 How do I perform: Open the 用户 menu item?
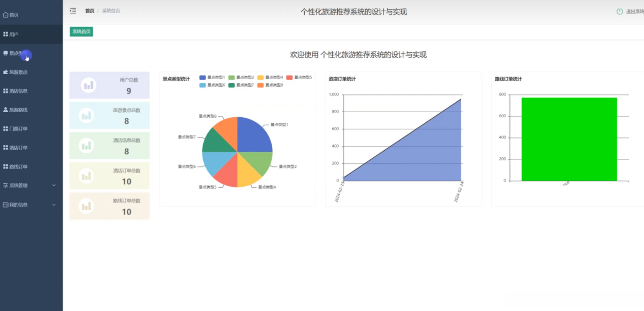(x=31, y=34)
